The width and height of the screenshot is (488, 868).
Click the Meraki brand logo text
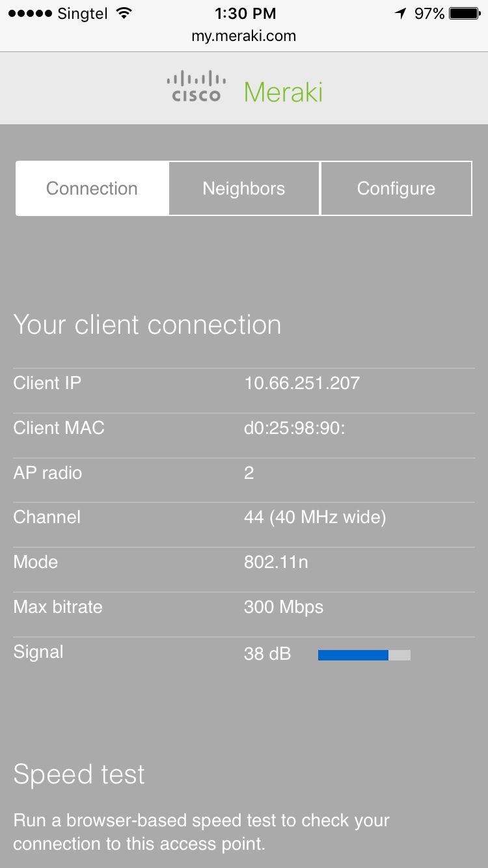pyautogui.click(x=284, y=92)
